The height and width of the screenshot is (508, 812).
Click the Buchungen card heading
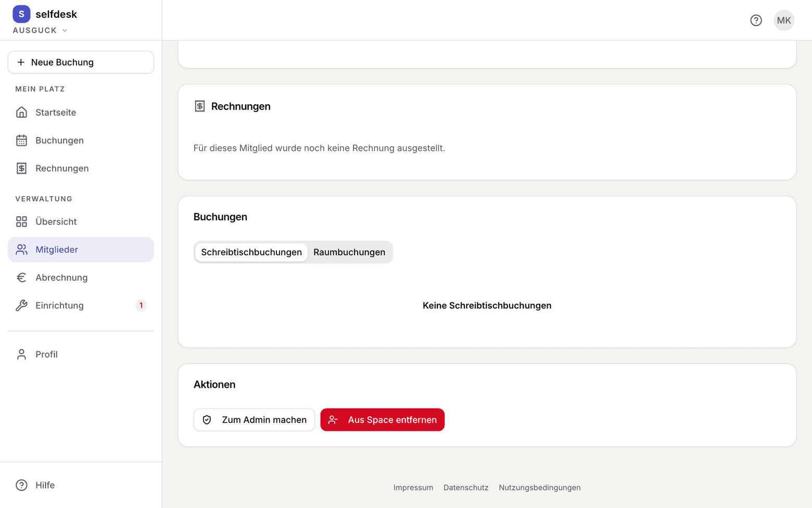(x=220, y=217)
